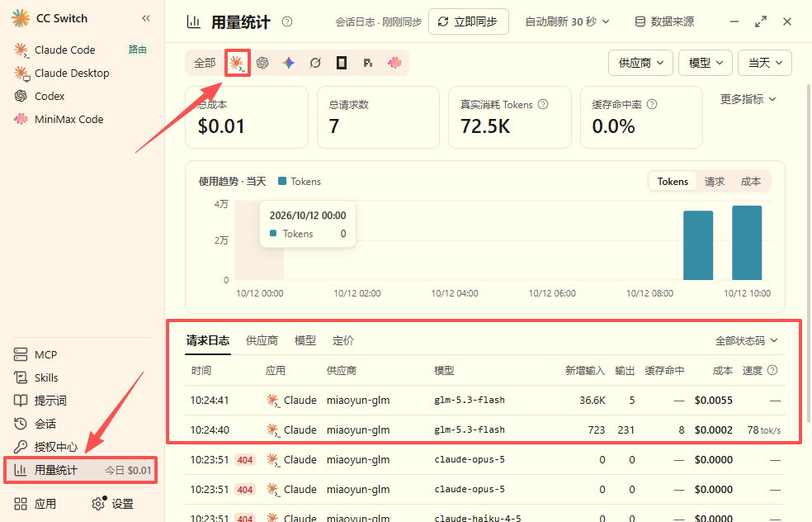
Task: Filter by the Codex OpenAI icon
Action: (262, 64)
